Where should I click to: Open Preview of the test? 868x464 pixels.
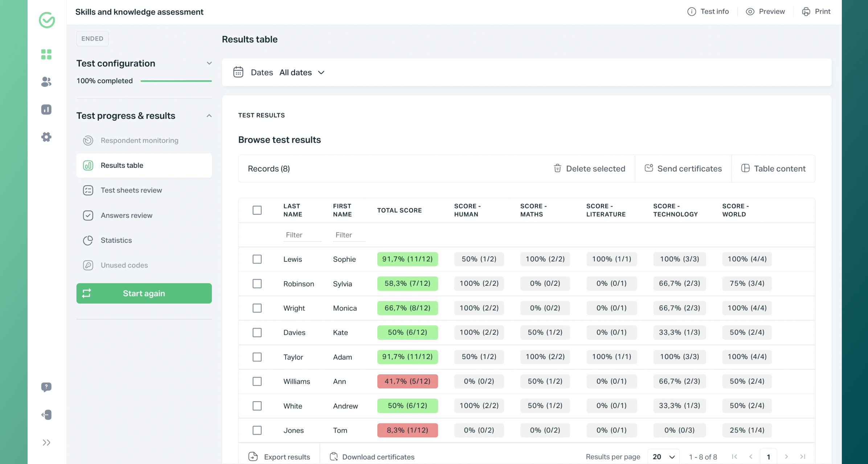[765, 11]
